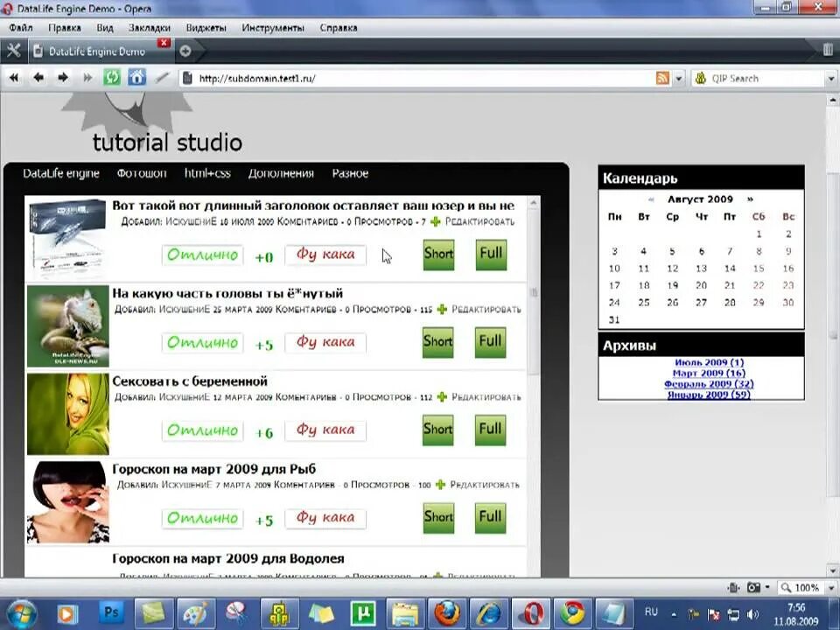Click the volume icon in system tray

(752, 614)
